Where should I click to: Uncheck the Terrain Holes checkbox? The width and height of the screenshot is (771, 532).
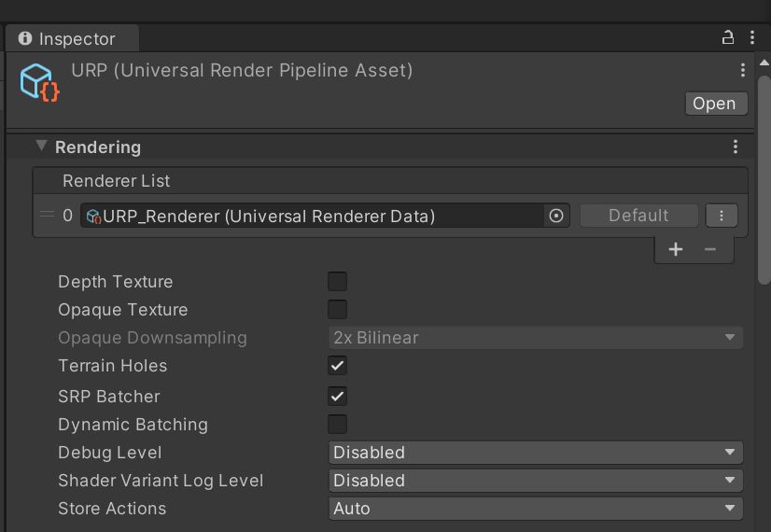click(x=337, y=366)
